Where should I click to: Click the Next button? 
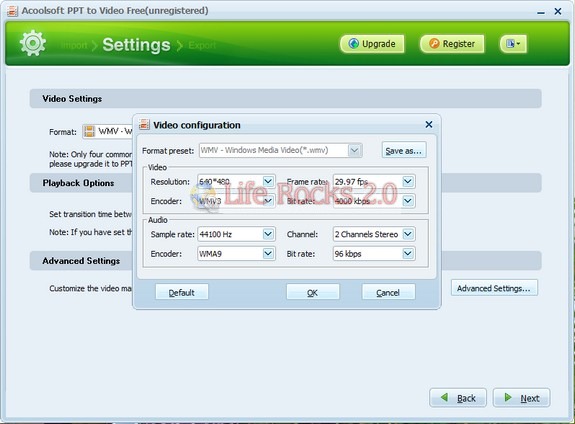[x=521, y=398]
